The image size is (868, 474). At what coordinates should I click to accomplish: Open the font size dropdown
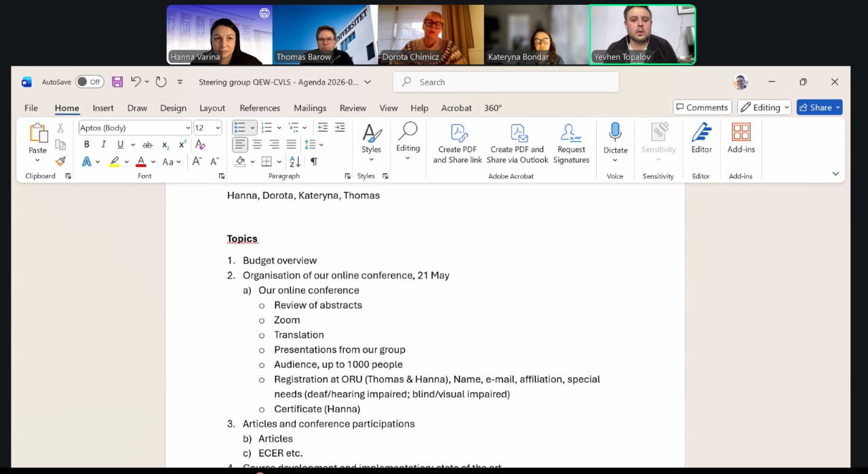point(217,128)
